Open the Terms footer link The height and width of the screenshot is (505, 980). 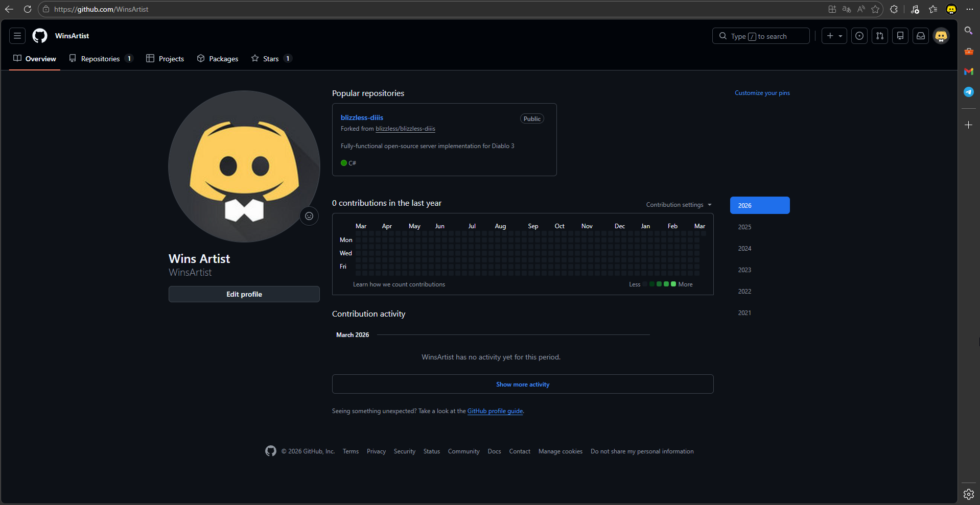pyautogui.click(x=351, y=451)
